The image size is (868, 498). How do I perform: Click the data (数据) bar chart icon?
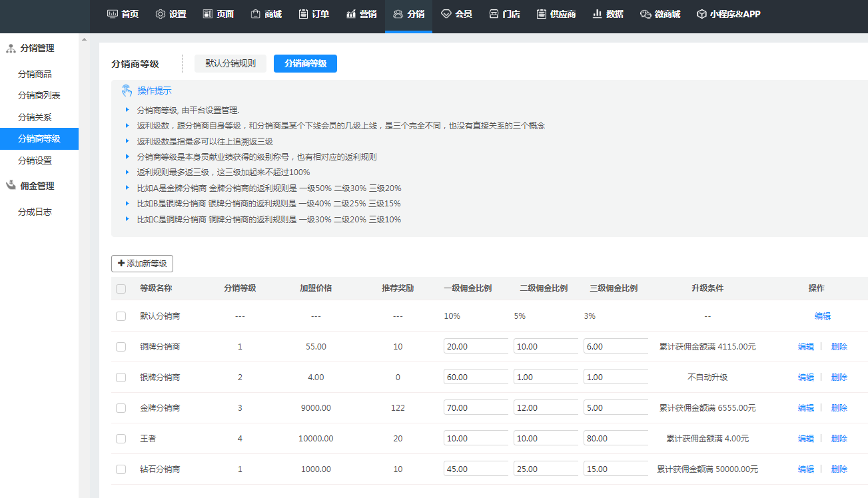click(x=598, y=14)
